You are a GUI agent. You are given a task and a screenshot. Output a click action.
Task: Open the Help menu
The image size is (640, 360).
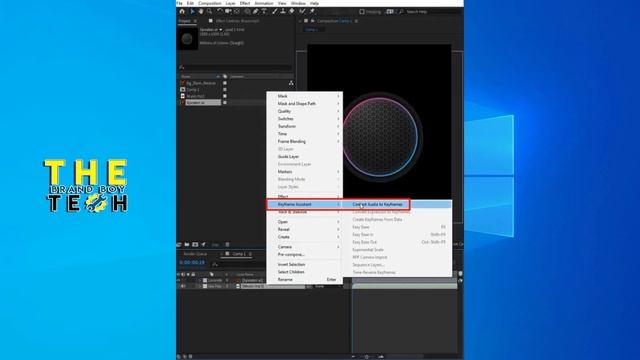pyautogui.click(x=314, y=3)
